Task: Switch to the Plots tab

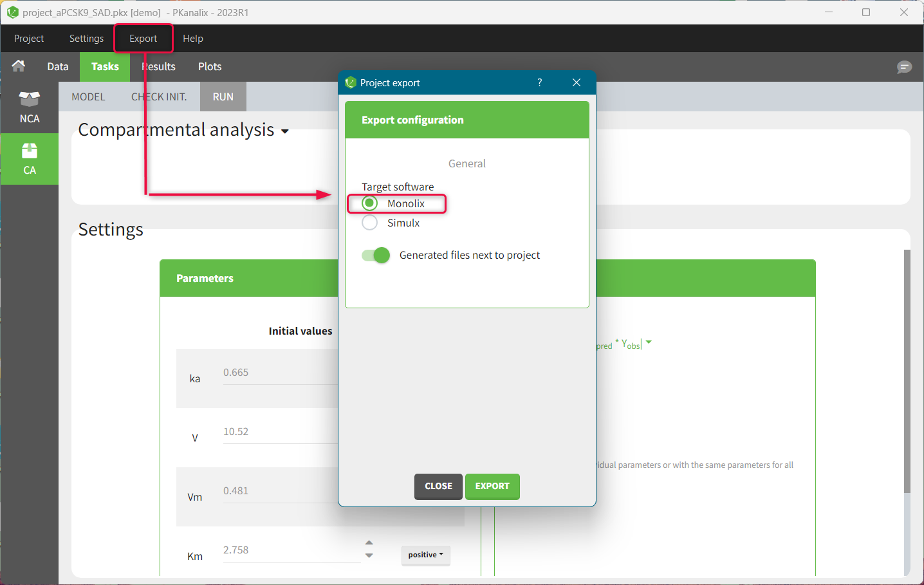Action: tap(210, 67)
